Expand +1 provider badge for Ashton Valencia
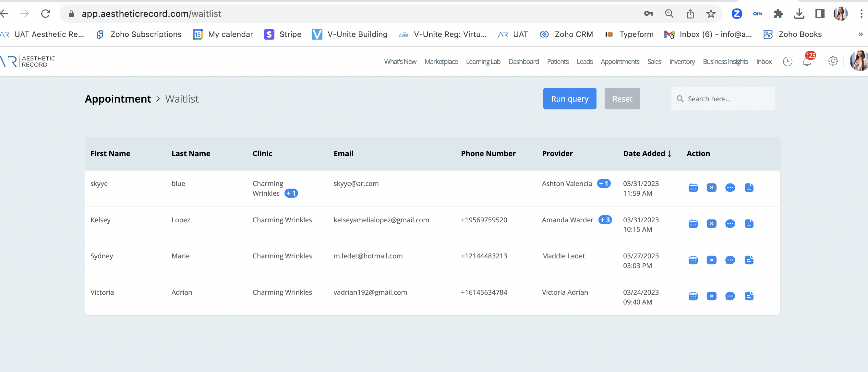 point(604,183)
